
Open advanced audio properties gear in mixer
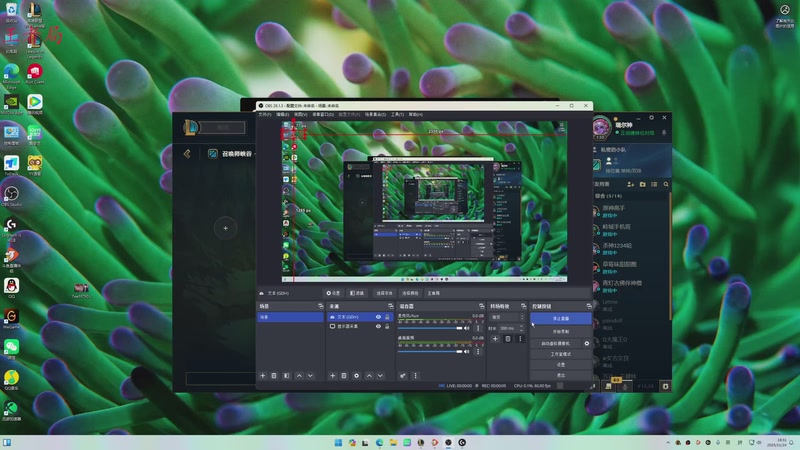point(403,375)
